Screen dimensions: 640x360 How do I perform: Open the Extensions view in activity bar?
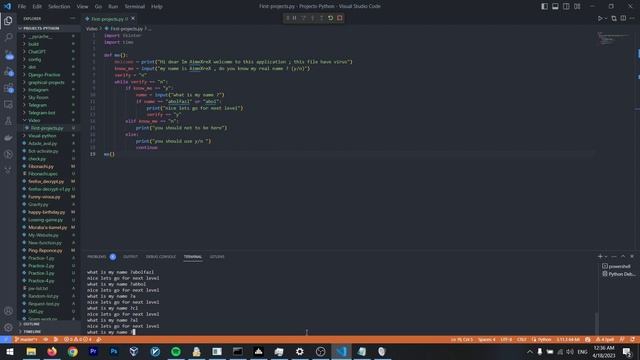click(8, 88)
